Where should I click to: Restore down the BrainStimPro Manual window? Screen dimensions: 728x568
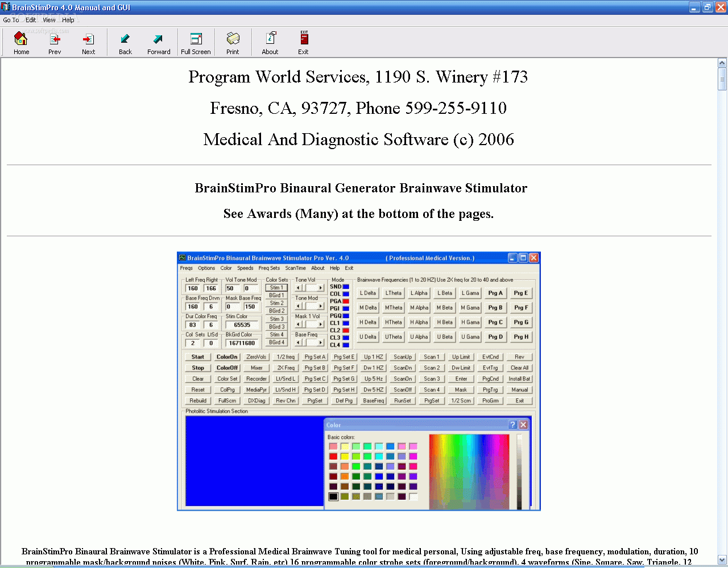(x=708, y=7)
